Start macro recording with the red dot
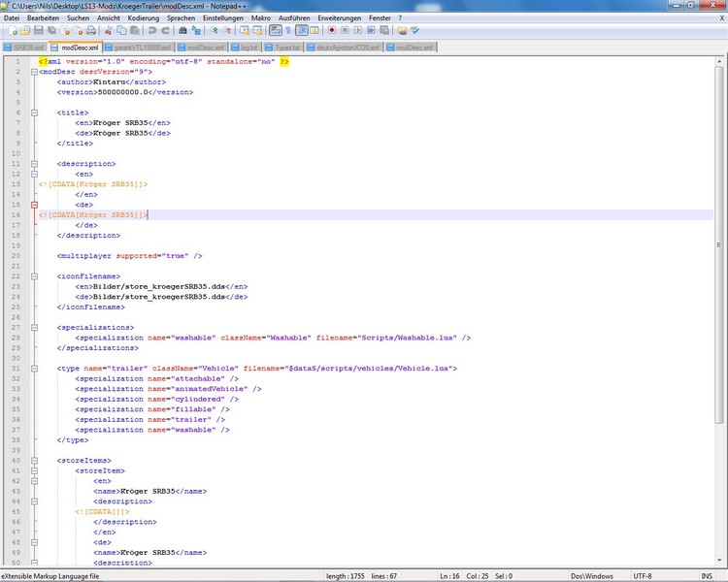Screen dimensions: 728x582 point(332,31)
